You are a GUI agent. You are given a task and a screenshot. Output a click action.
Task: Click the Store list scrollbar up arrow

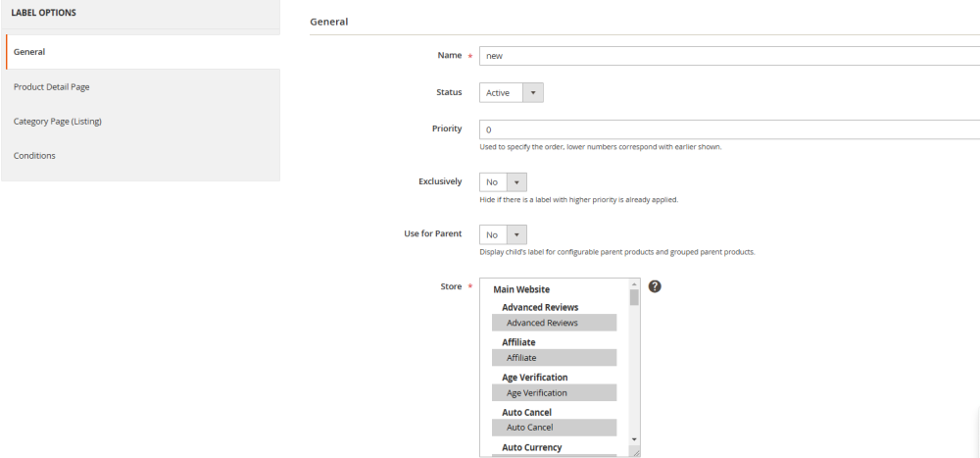634,283
